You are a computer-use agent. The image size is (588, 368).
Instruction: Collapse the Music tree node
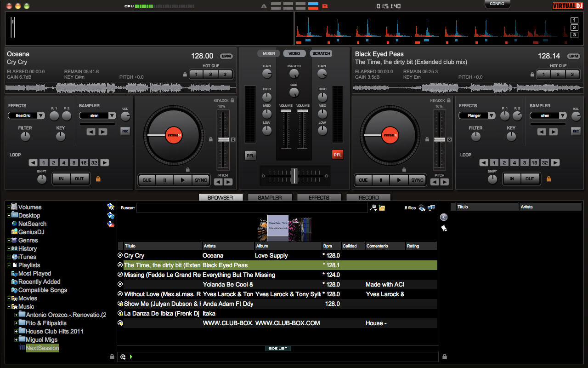pyautogui.click(x=9, y=306)
